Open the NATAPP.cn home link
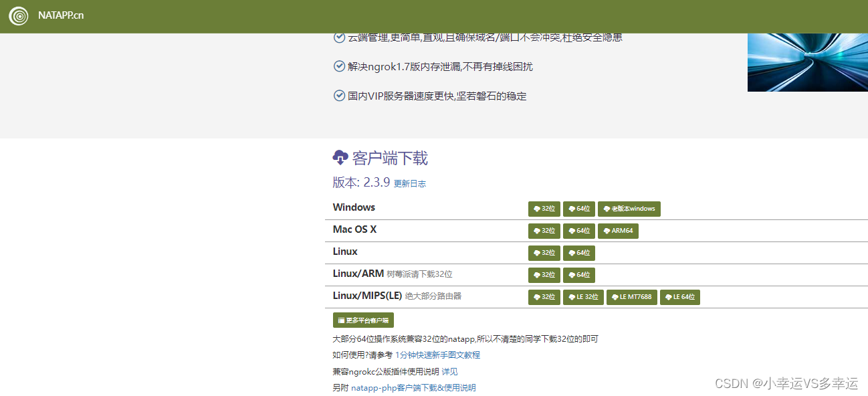The width and height of the screenshot is (868, 396). 61,15
